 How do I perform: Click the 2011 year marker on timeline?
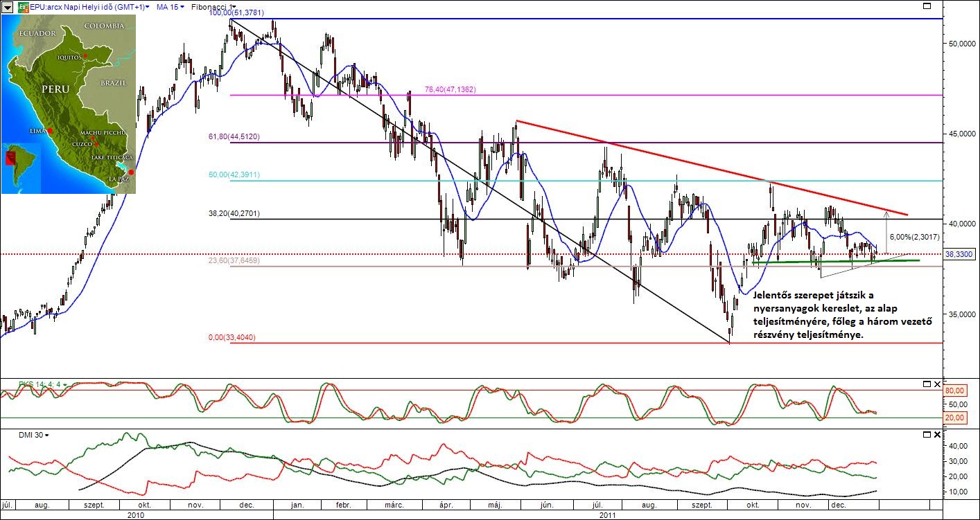tap(608, 515)
